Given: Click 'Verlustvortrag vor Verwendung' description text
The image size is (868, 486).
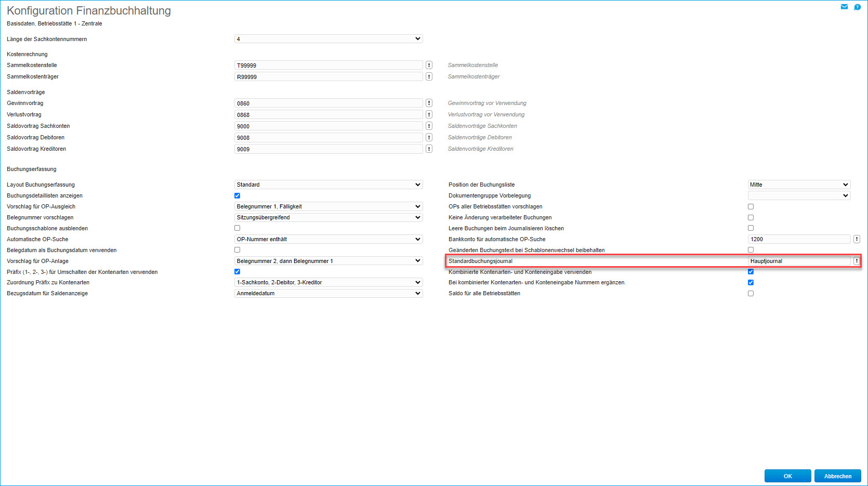Looking at the screenshot, I should (x=486, y=114).
